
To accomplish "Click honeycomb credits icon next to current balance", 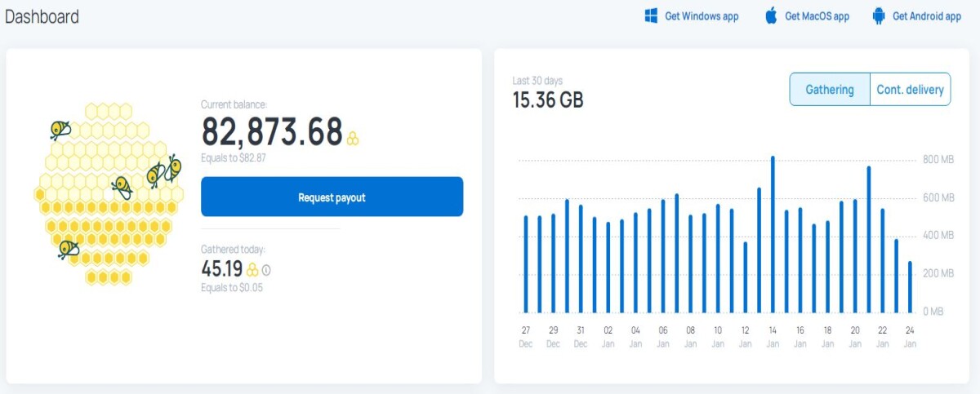I will point(353,138).
